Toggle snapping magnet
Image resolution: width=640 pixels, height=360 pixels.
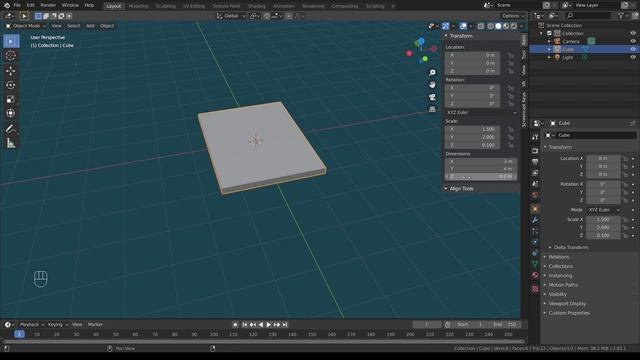[267, 16]
